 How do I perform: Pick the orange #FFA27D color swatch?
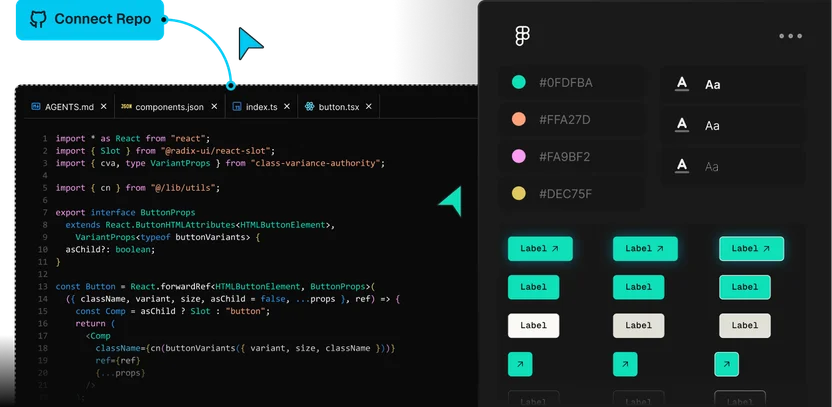click(x=518, y=119)
